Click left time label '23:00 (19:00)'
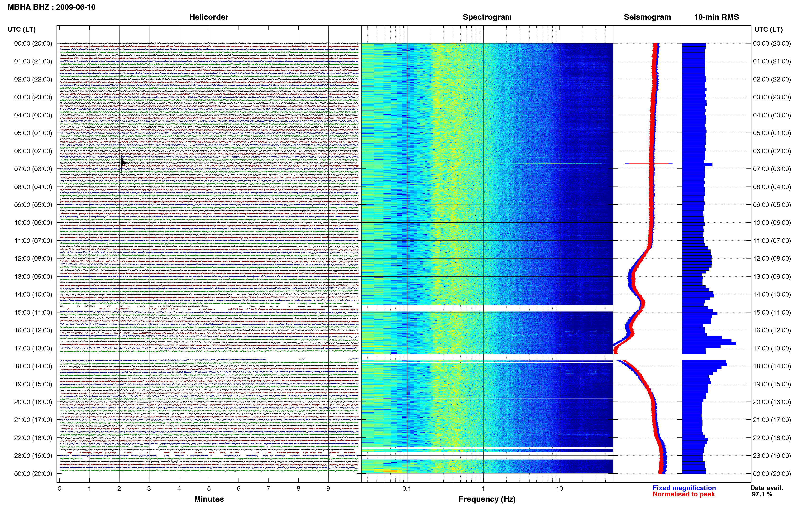The image size is (812, 508). point(33,456)
